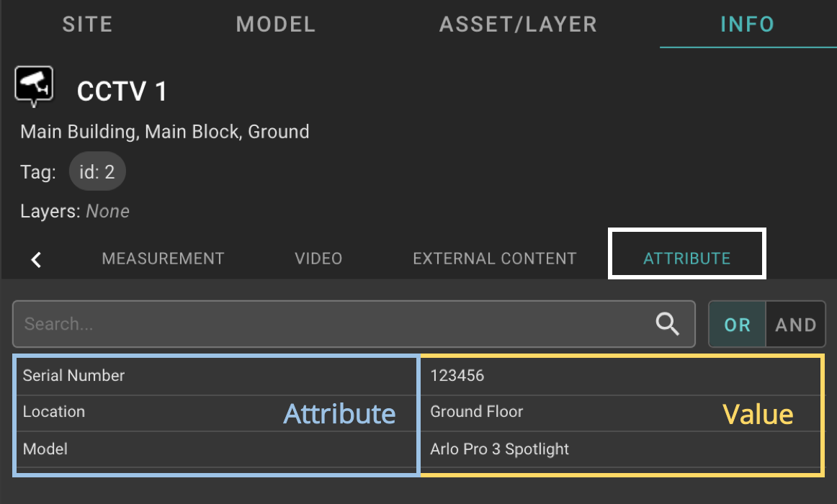
Task: Open the EXTERNAL CONTENT sub-tab
Action: 495,258
